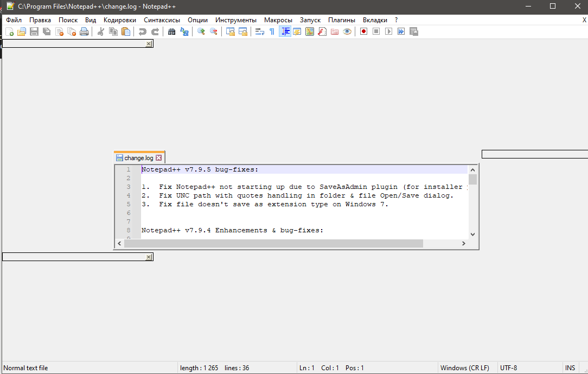The image size is (588, 374).
Task: Click Windows (CR LF) in status bar
Action: coord(465,367)
